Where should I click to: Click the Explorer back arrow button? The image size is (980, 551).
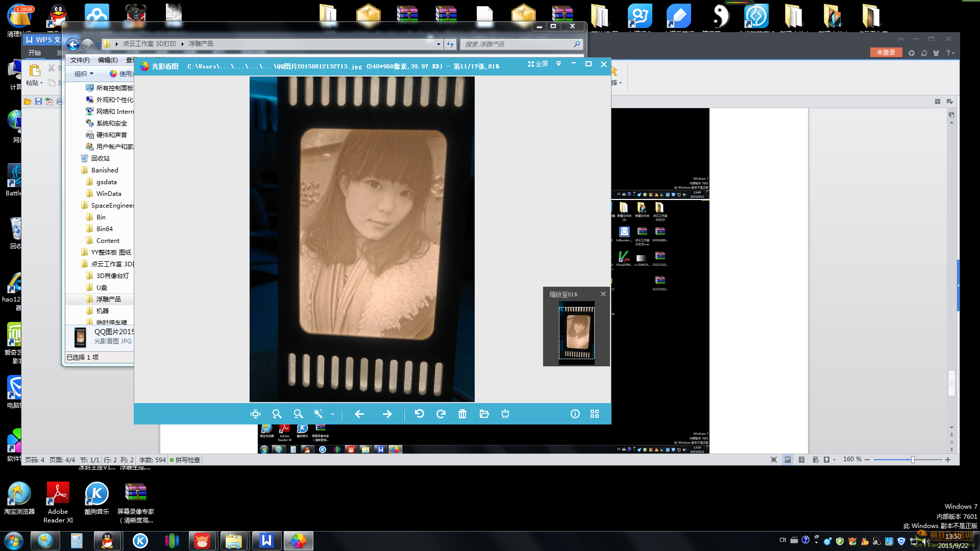click(x=73, y=44)
